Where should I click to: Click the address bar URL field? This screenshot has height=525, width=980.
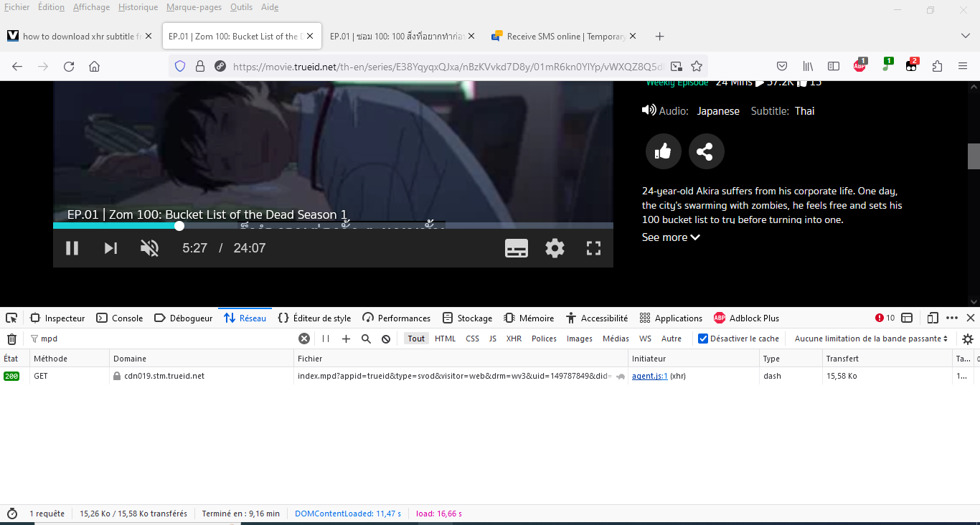tap(448, 66)
